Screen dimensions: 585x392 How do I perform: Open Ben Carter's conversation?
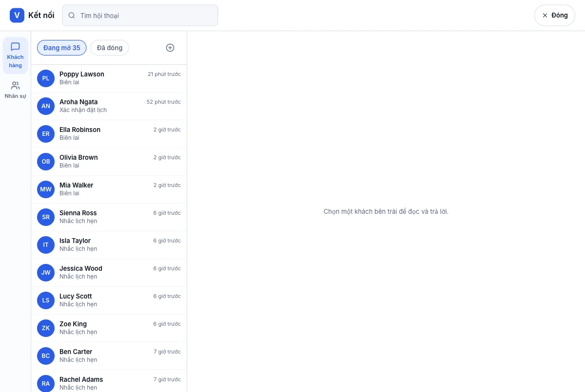(109, 356)
